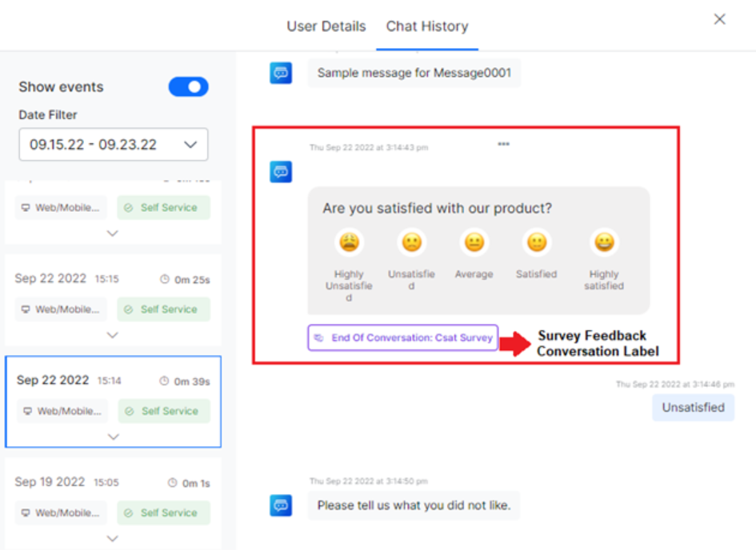Toggle the Show events switch
Viewport: 756px width, 550px height.
click(188, 87)
